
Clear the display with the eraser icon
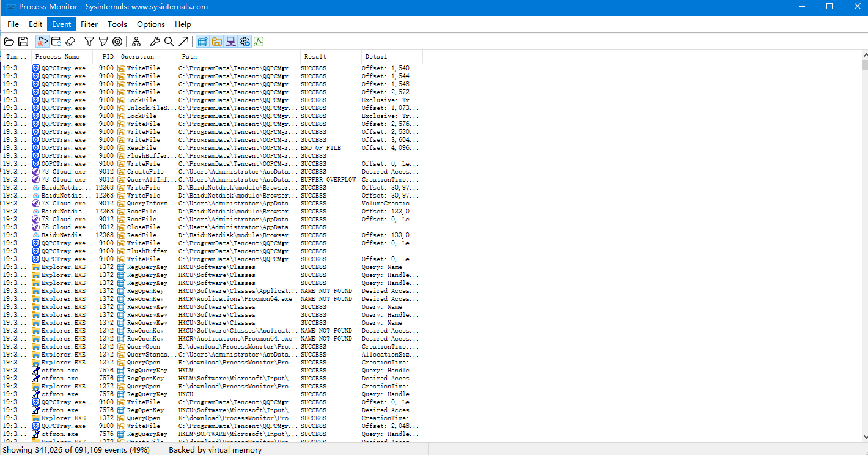[70, 42]
